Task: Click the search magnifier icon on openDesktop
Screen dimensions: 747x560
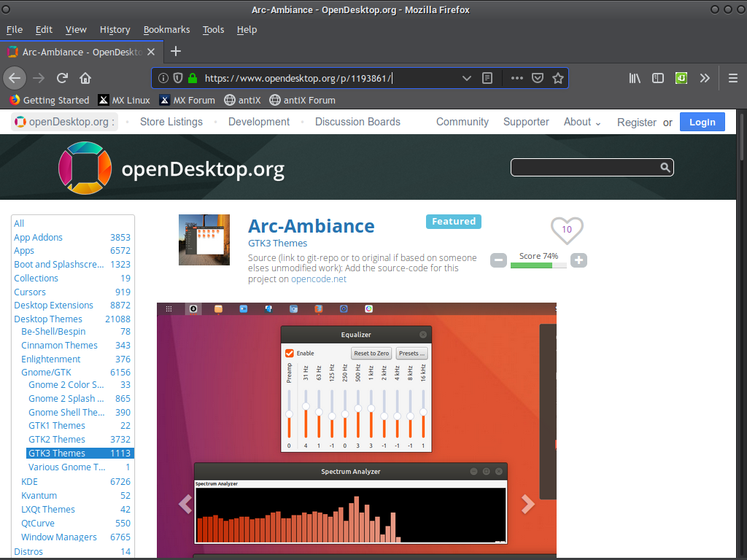Action: 665,167
